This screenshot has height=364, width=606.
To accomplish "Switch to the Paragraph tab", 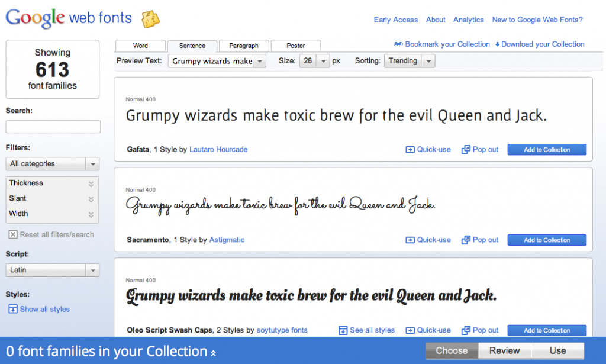I will 244,46.
